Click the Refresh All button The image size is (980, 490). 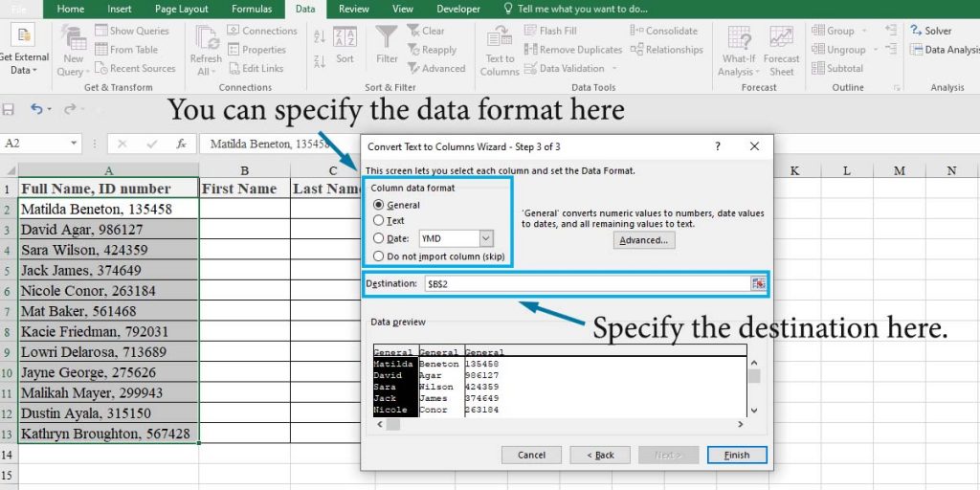[x=206, y=52]
